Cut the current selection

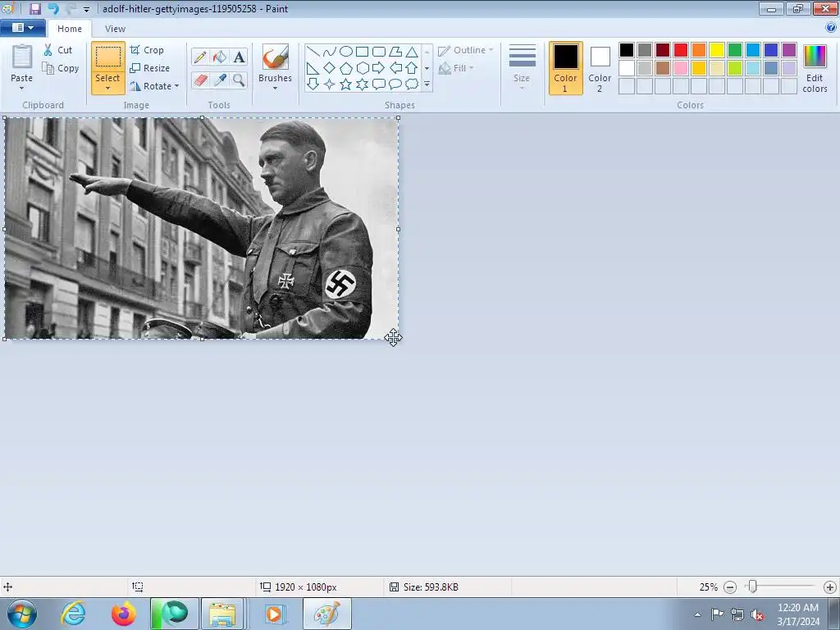coord(58,50)
